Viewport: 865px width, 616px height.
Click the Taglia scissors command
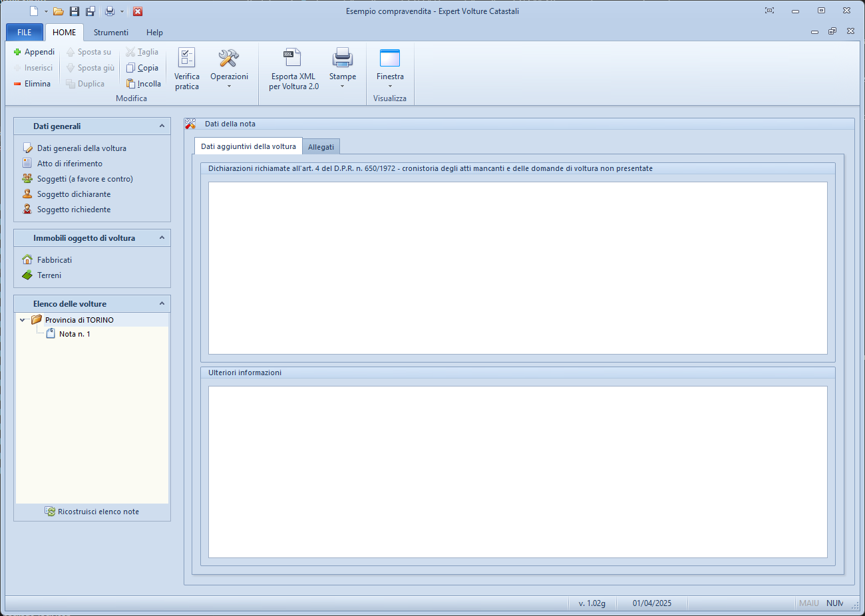coord(142,52)
